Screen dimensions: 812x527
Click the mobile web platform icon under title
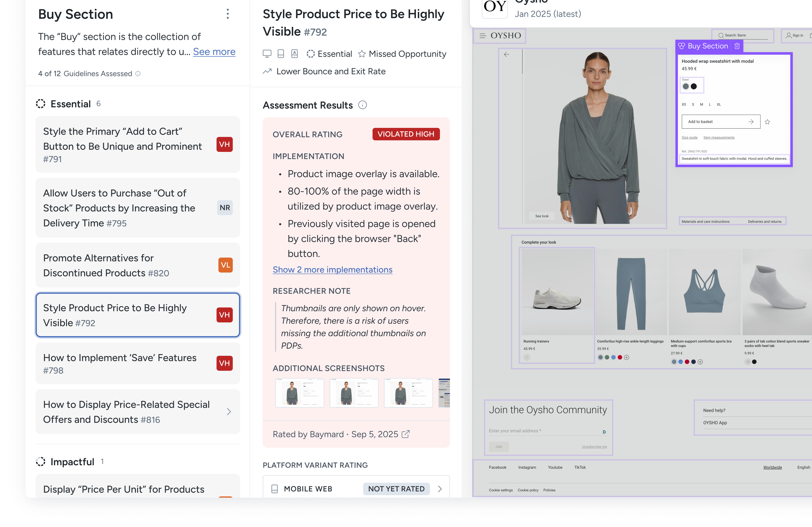[280, 54]
